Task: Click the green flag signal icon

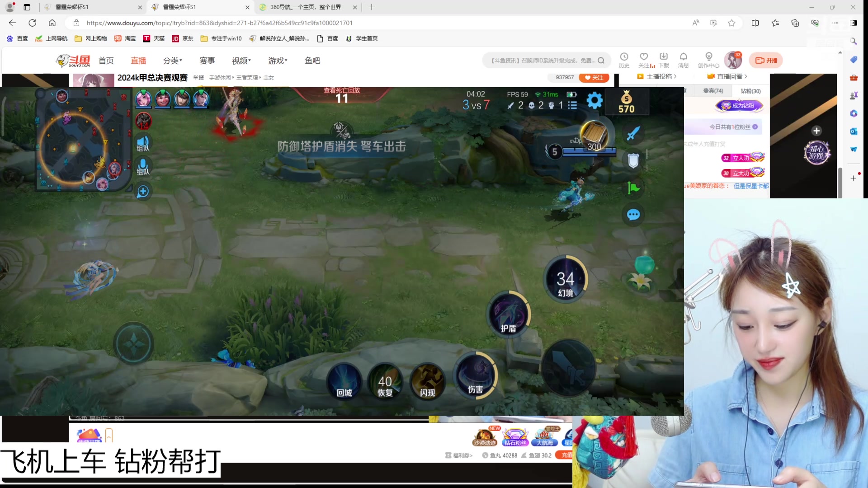Action: 633,188
